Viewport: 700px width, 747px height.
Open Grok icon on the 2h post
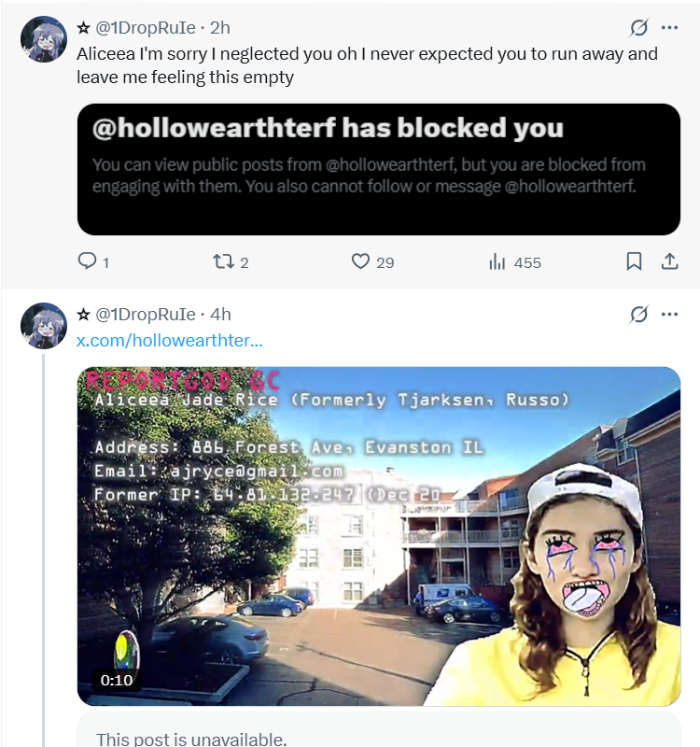[638, 28]
